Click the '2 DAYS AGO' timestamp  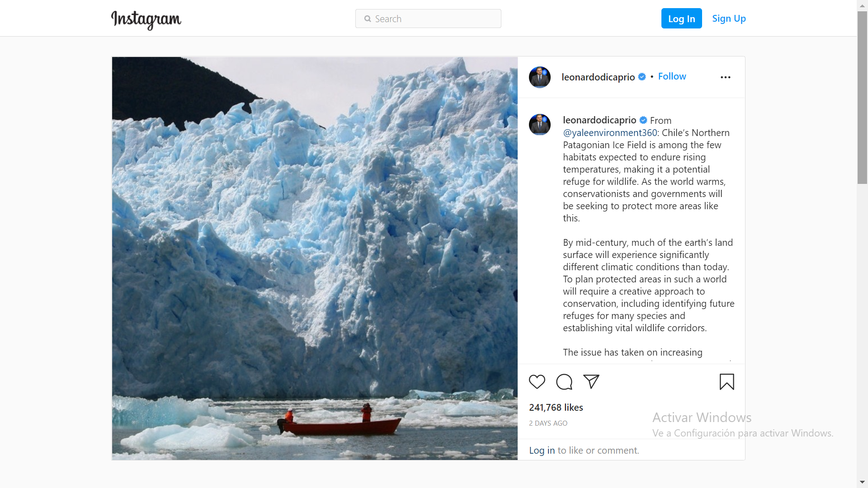tap(548, 423)
